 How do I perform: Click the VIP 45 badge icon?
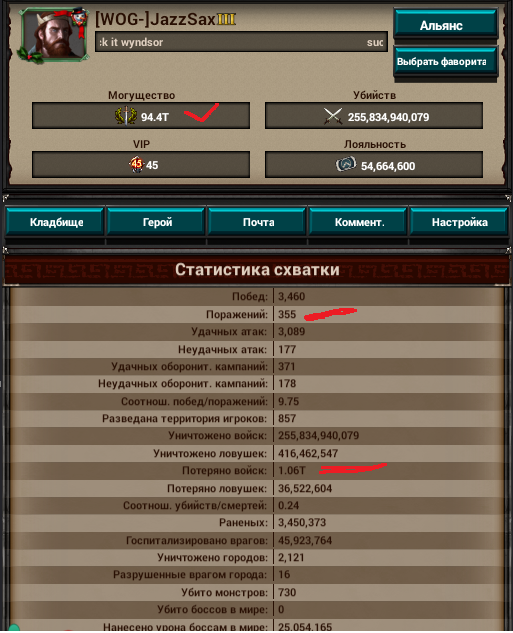point(136,164)
